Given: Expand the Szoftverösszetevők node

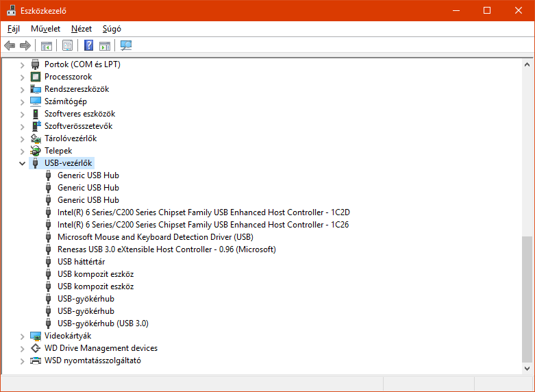Looking at the screenshot, I should coord(22,126).
